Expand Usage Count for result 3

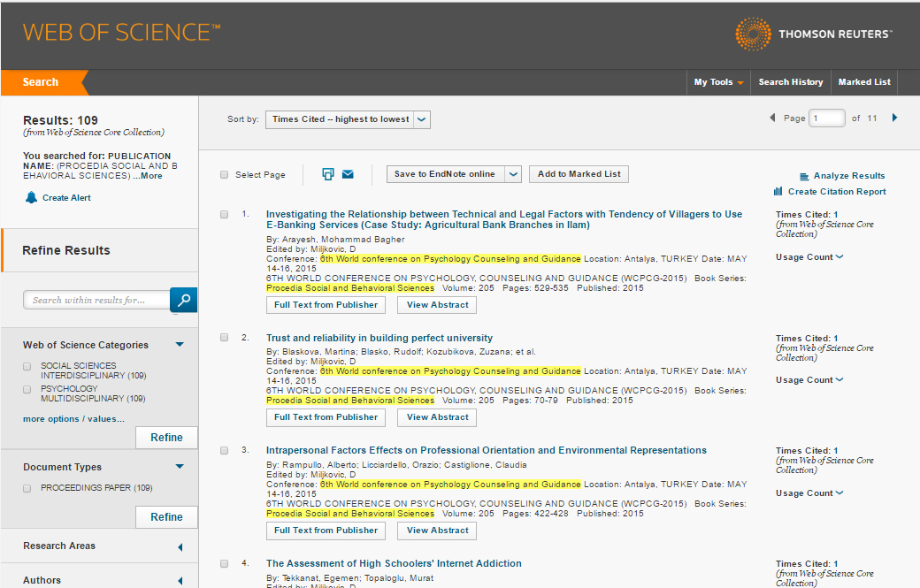809,493
